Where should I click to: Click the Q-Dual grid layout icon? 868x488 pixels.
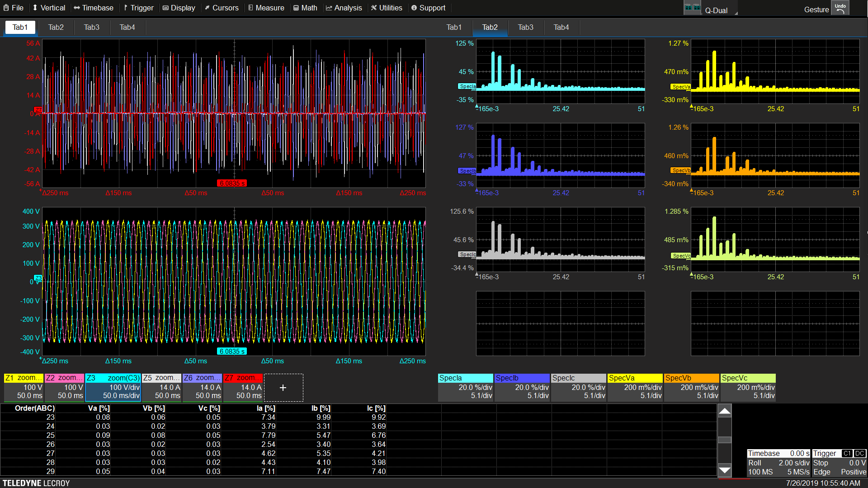point(692,8)
